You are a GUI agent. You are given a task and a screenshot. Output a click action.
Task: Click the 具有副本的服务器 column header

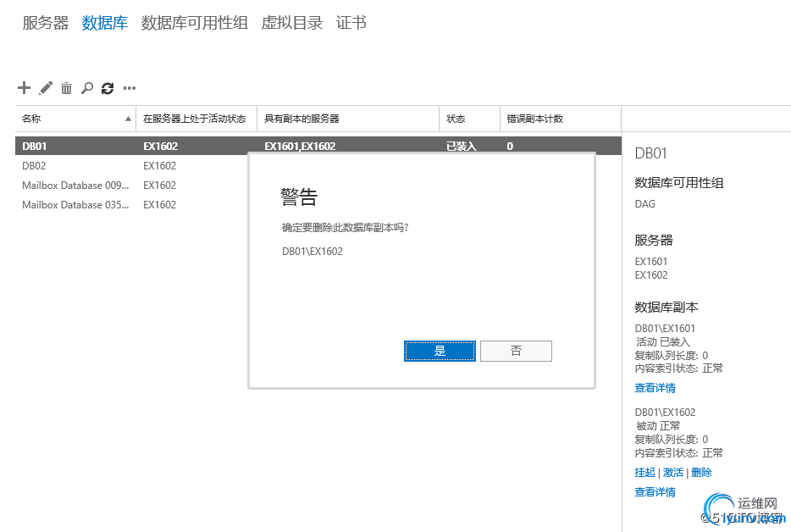pyautogui.click(x=348, y=119)
